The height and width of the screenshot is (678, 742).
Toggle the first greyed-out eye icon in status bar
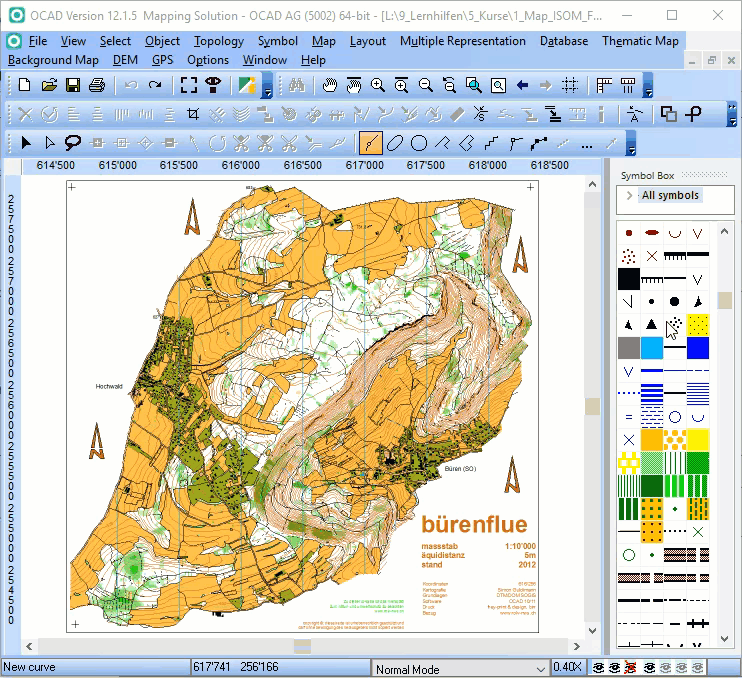pyautogui.click(x=665, y=667)
